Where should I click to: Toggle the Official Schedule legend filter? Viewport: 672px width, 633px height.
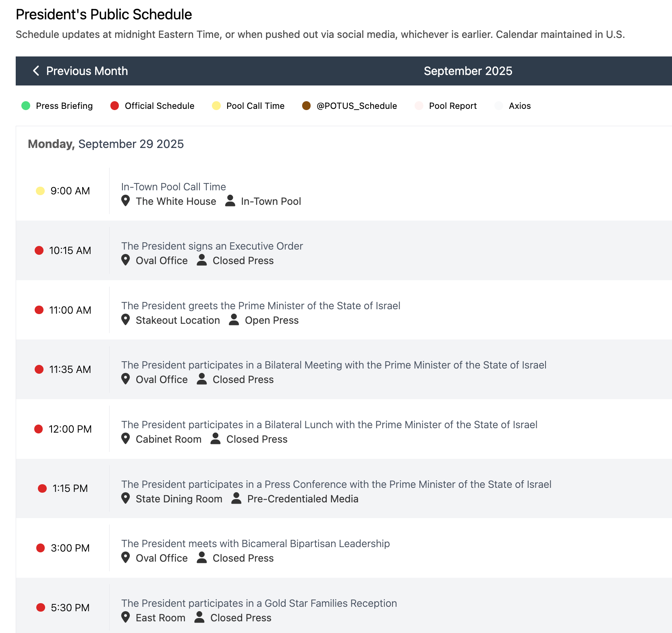coord(152,106)
